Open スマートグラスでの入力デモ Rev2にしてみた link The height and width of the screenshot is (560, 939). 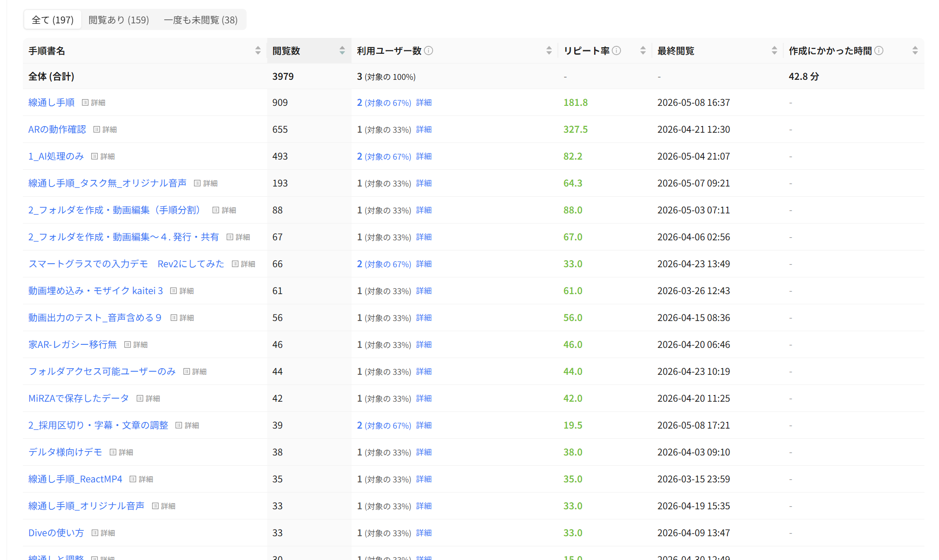[x=126, y=264]
